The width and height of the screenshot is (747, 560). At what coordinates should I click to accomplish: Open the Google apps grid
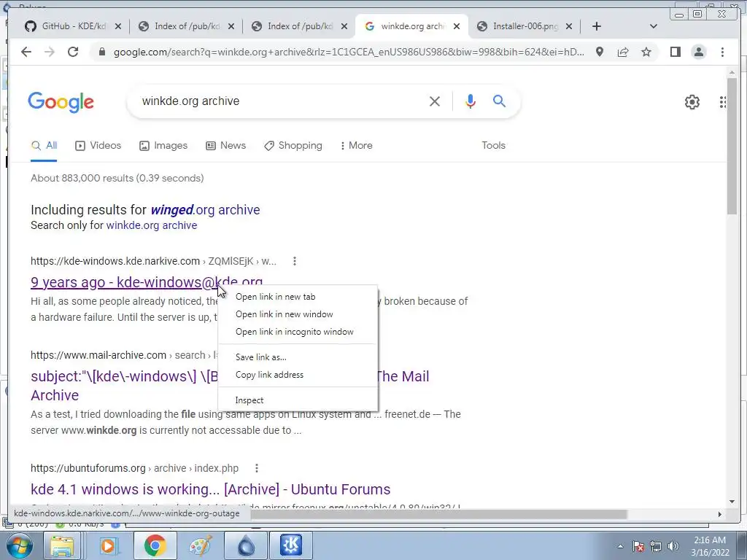[x=723, y=102]
